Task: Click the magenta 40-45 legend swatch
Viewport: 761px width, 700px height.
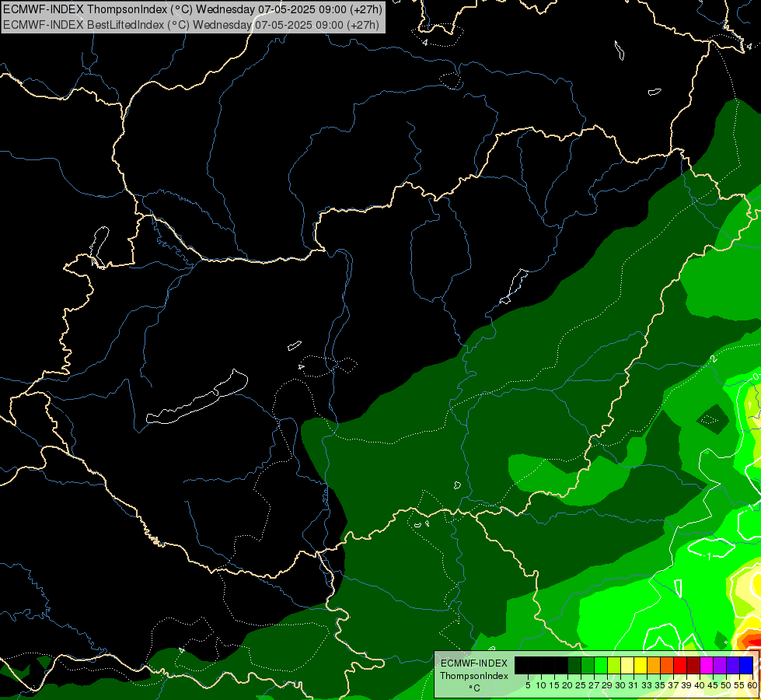Action: click(707, 666)
